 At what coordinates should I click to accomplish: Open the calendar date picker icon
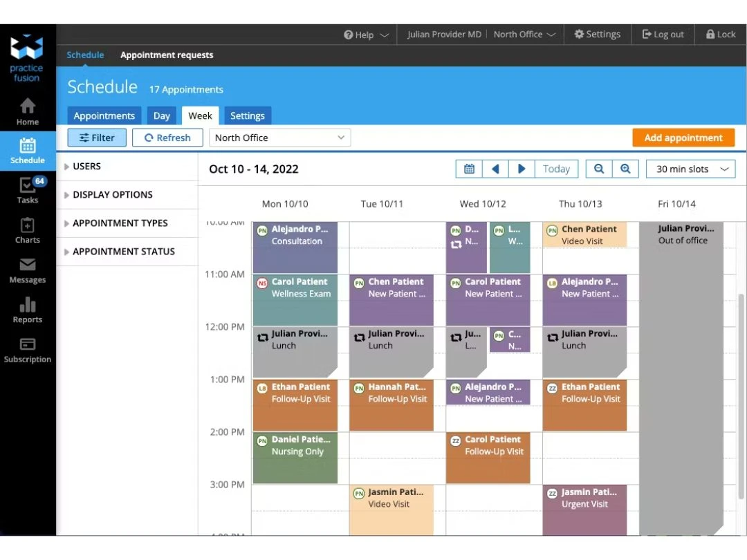(x=469, y=169)
